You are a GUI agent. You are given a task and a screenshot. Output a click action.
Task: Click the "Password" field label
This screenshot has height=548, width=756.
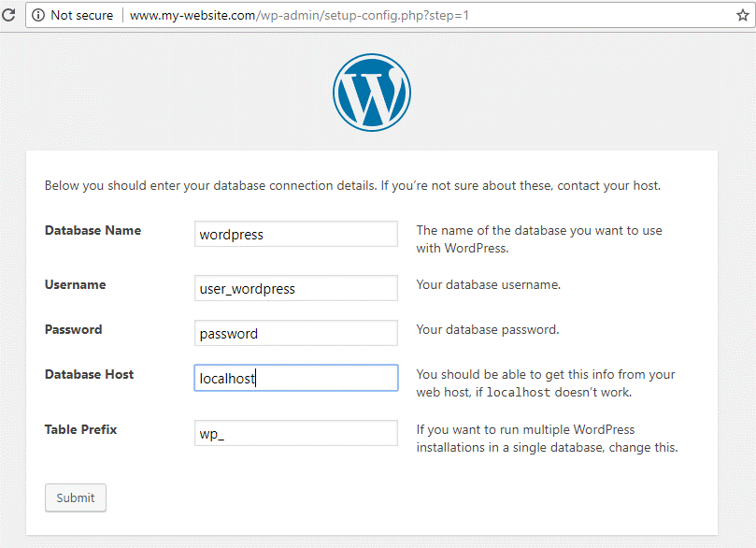coord(73,329)
